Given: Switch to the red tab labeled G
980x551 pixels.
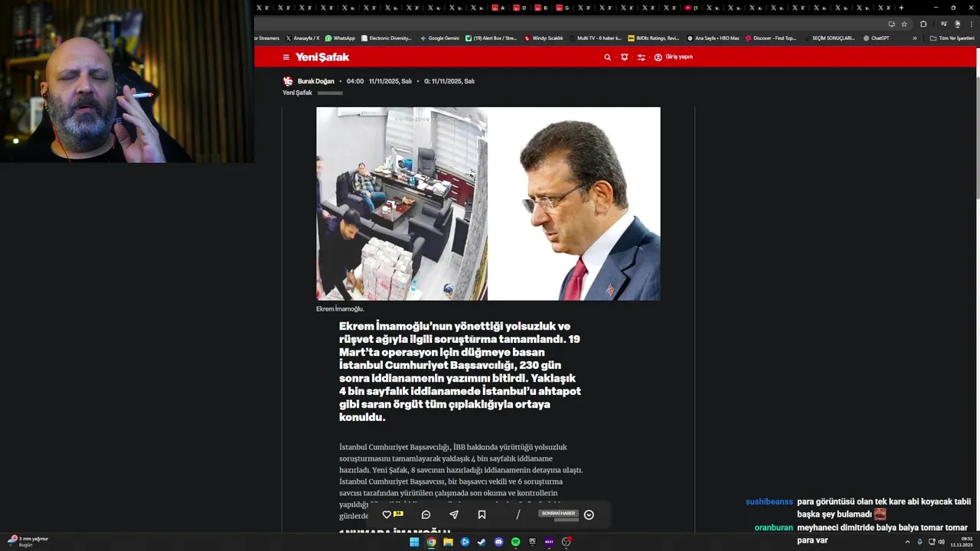Looking at the screenshot, I should (x=563, y=8).
